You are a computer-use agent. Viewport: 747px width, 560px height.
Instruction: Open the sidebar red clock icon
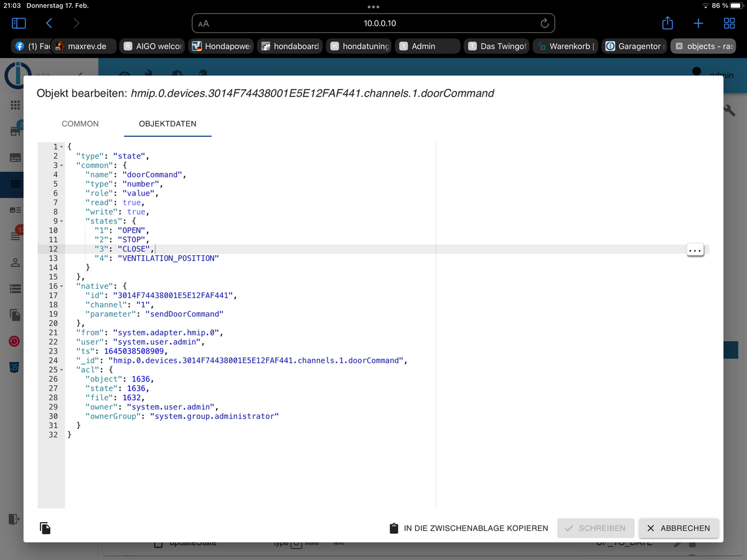[15, 341]
